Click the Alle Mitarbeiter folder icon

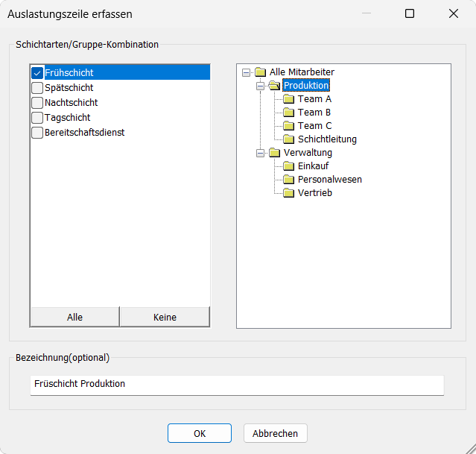click(x=261, y=72)
